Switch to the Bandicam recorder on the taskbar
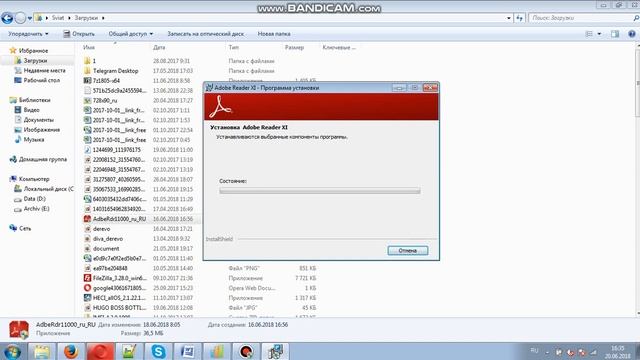The height and width of the screenshot is (360, 640). 246,352
